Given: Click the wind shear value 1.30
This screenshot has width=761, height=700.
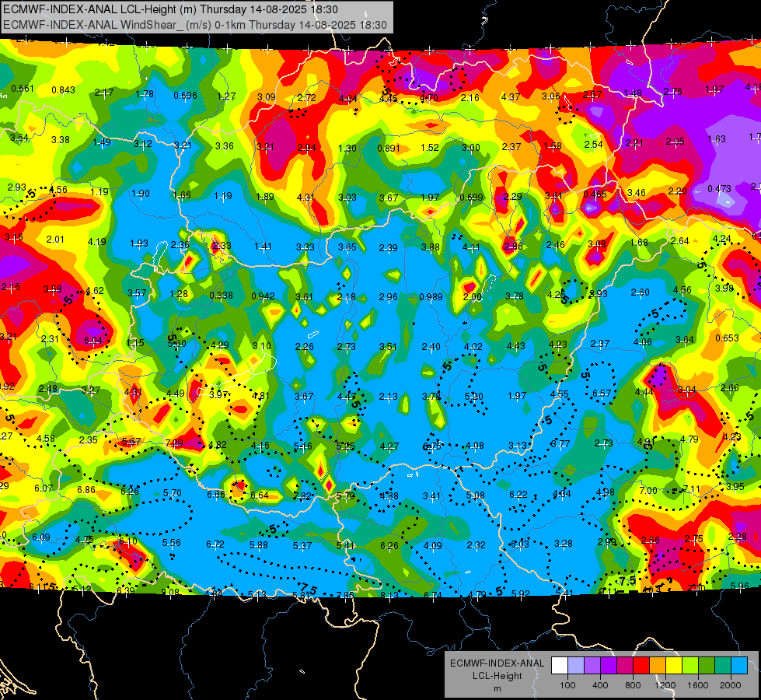Looking at the screenshot, I should [x=347, y=148].
